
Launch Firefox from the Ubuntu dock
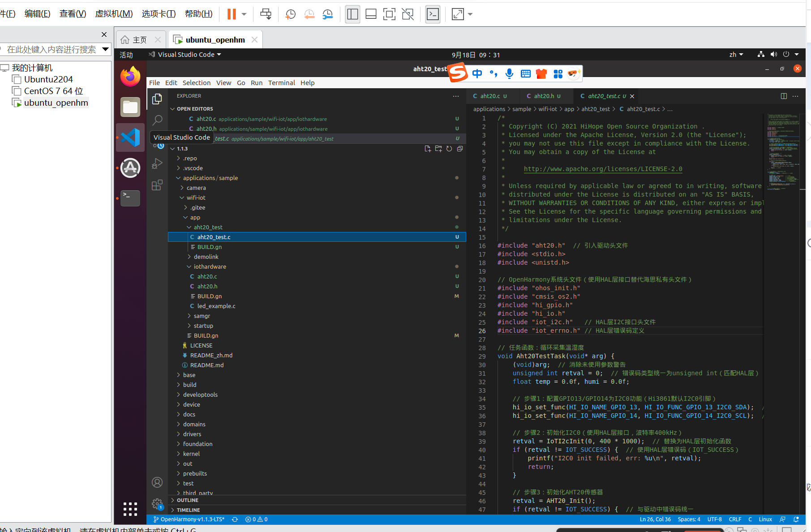pos(130,77)
